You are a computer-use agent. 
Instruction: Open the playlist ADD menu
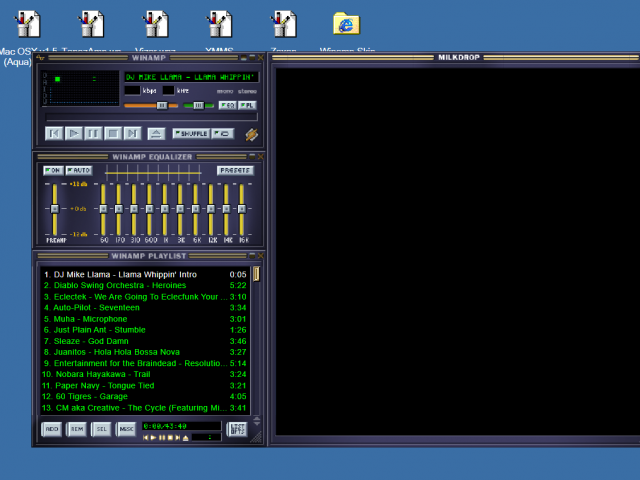click(52, 429)
